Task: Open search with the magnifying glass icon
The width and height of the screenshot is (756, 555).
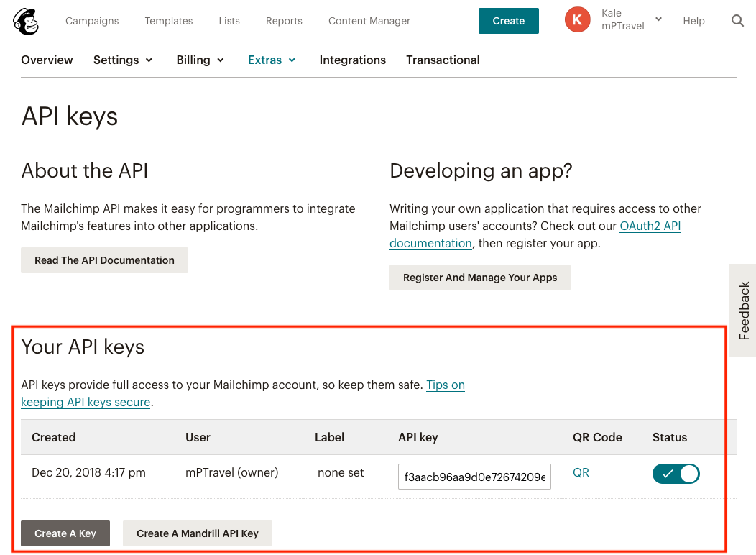Action: tap(737, 21)
